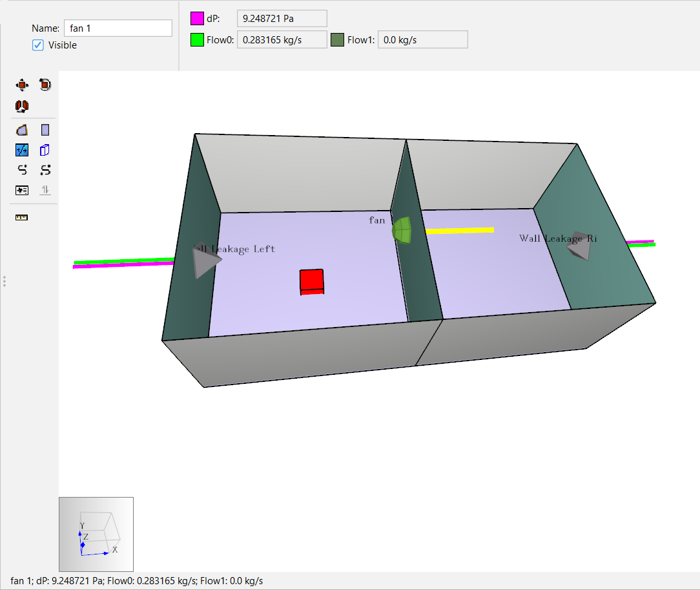This screenshot has height=590, width=700.
Task: Open the fan label card tool
Action: 22,190
